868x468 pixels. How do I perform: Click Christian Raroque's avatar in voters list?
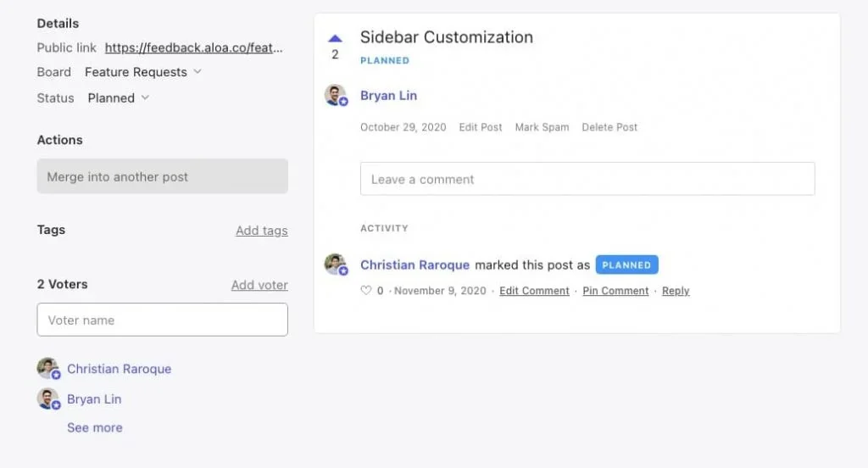(x=48, y=369)
